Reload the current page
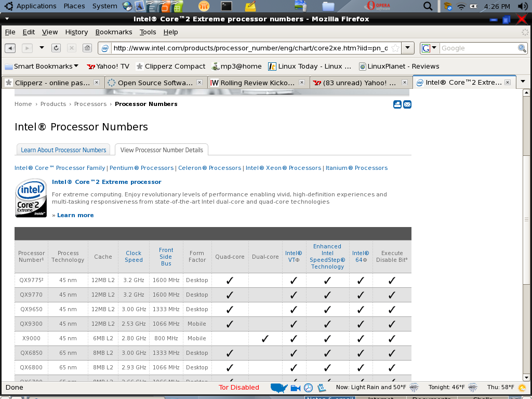 56,48
